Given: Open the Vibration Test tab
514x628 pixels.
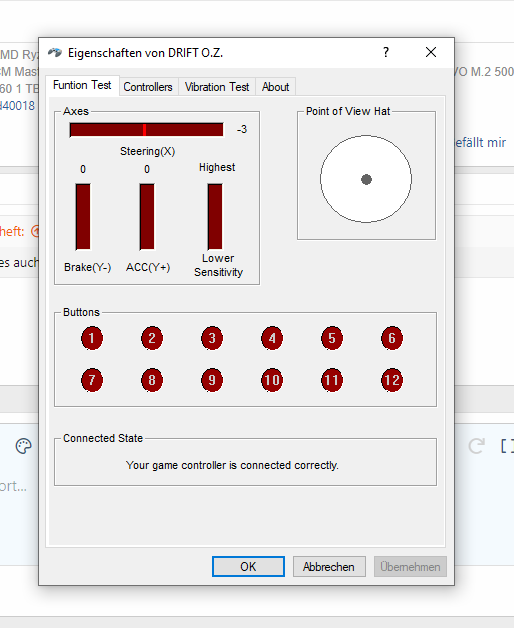Looking at the screenshot, I should point(217,87).
